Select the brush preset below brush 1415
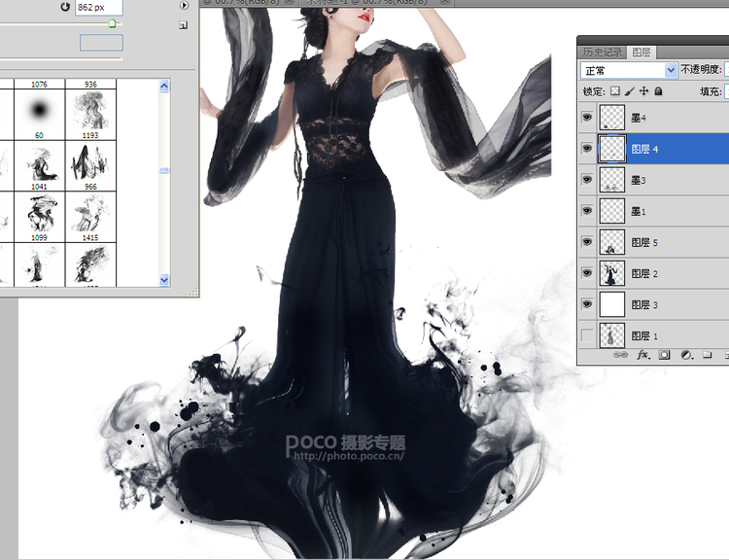729x560 pixels. coord(90,264)
